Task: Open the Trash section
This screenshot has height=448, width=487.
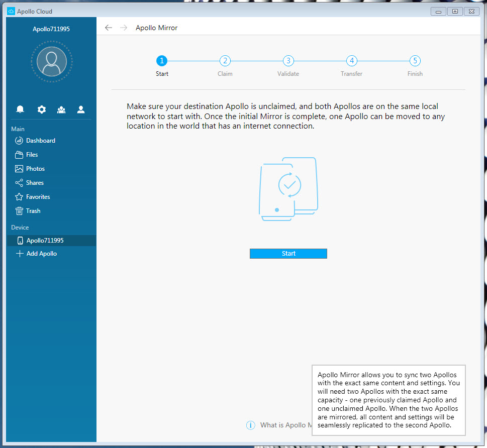Action: 28,211
